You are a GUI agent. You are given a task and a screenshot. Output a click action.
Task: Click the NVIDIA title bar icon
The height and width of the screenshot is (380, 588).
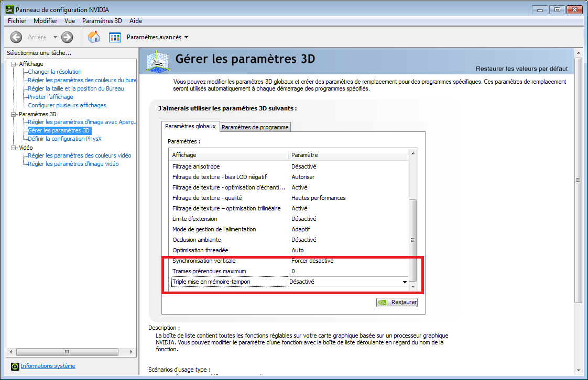(x=9, y=9)
